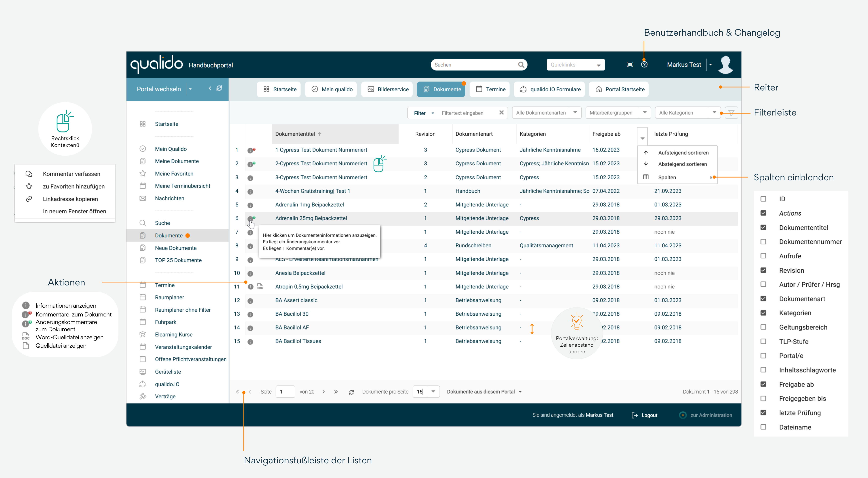Enable the TLP-Stufe column checkbox
The width and height of the screenshot is (868, 478).
[x=763, y=341]
